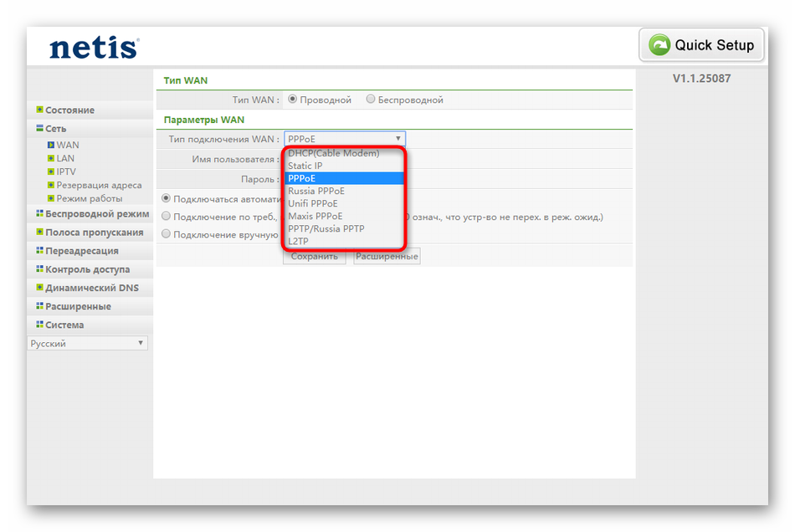Expand the Переадресация section
Screen dimensions: 795x532
click(x=82, y=251)
